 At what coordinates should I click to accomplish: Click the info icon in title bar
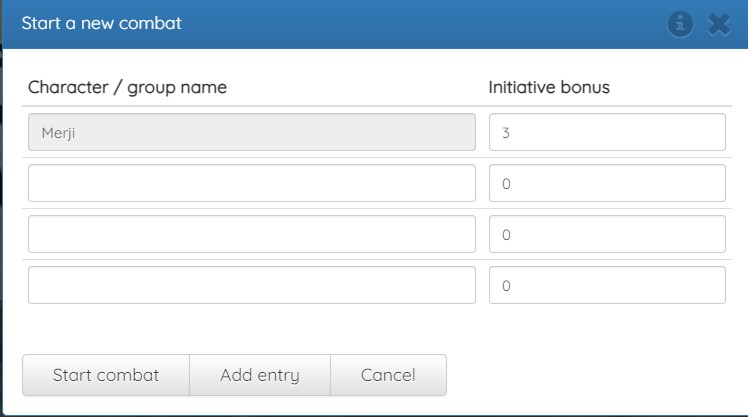[681, 24]
